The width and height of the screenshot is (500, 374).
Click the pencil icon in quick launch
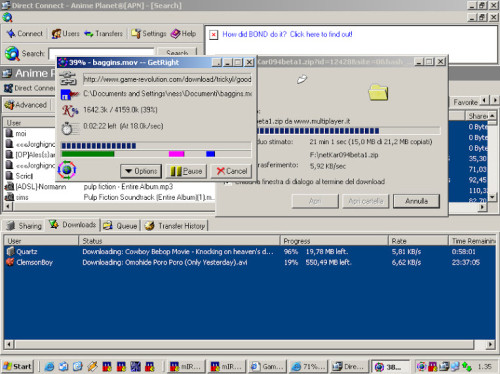pyautogui.click(x=92, y=366)
